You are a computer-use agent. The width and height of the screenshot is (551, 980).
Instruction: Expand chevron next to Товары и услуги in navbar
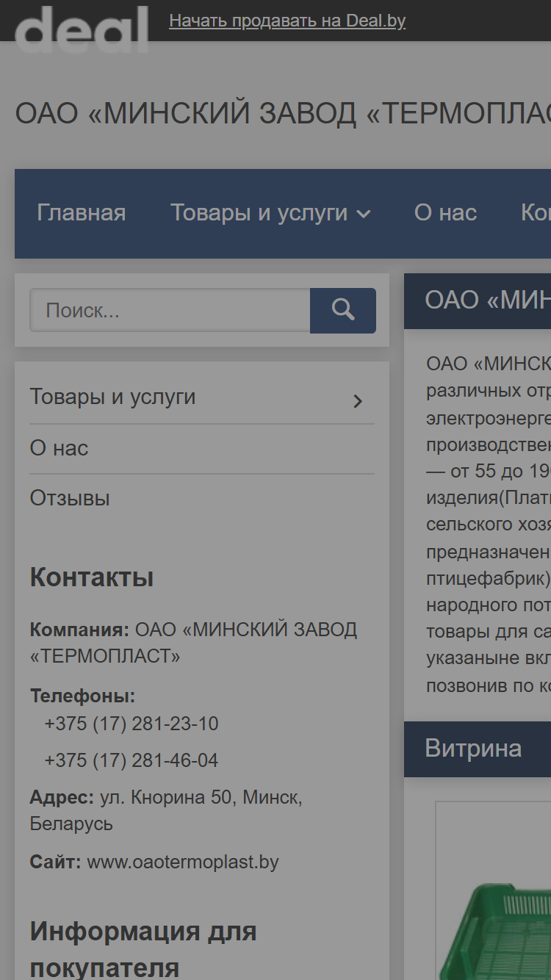364,215
